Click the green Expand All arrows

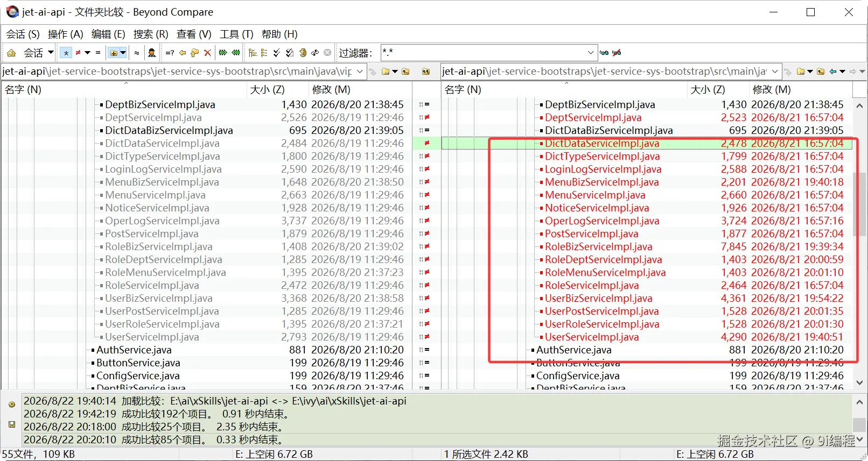click(x=223, y=53)
